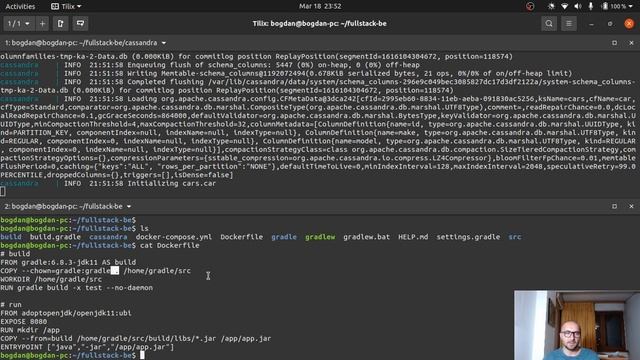Open the Tilix app menu in top bar

tap(66, 6)
